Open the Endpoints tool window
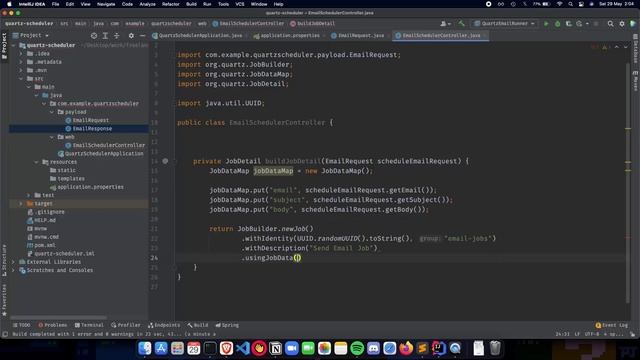Viewport: 640px width, 360px height. coord(164,325)
